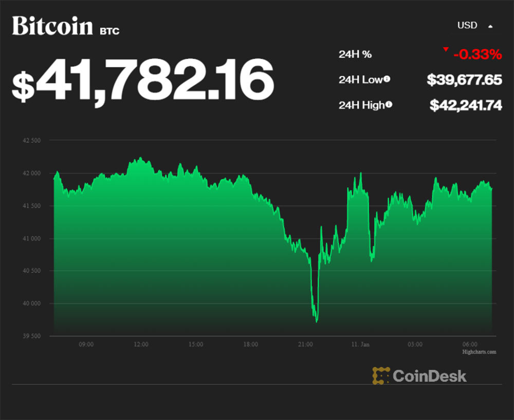The width and height of the screenshot is (514, 420).
Task: Click the 24H Low value $39,677.65
Action: (x=464, y=80)
